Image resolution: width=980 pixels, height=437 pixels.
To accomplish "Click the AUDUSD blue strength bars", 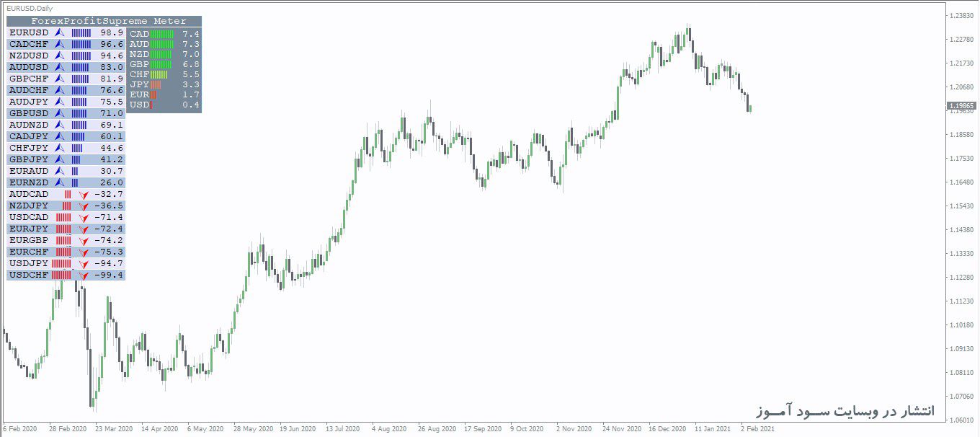I will click(81, 67).
